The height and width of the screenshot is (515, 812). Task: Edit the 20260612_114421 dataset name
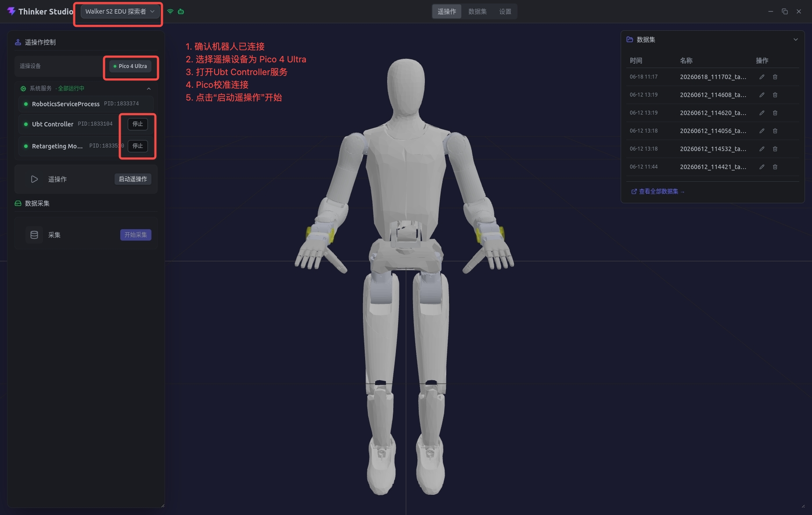coord(762,167)
